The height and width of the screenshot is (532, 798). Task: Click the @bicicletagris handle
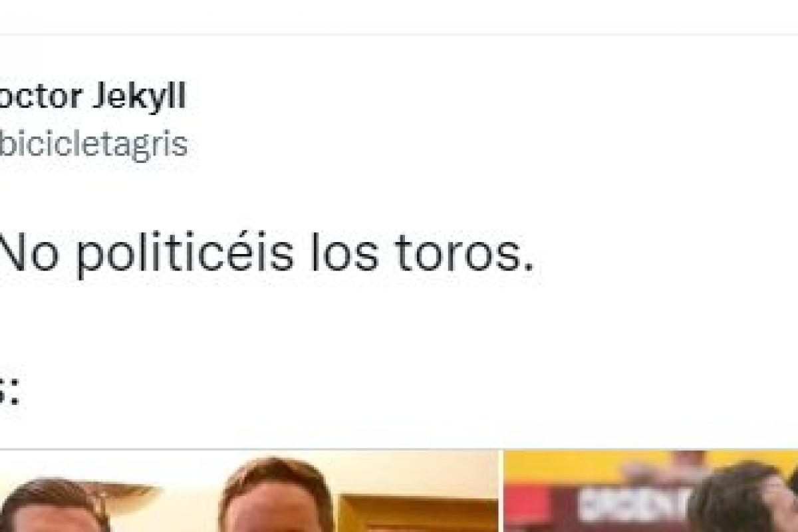93,144
